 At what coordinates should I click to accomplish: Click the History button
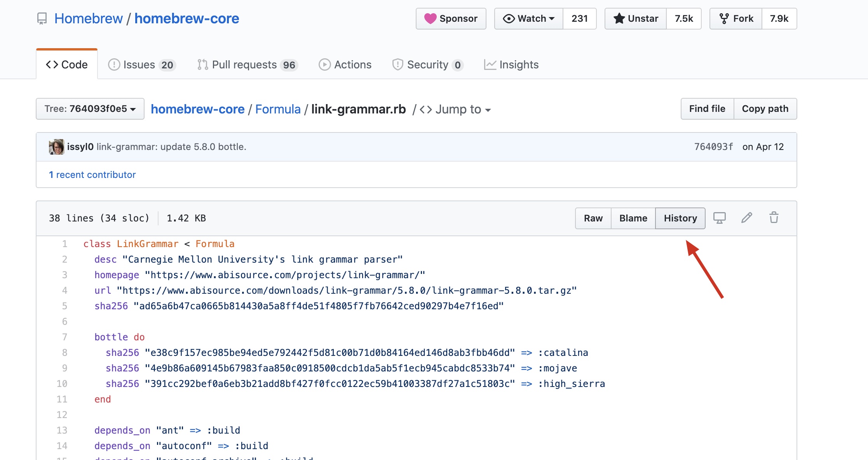pyautogui.click(x=680, y=218)
